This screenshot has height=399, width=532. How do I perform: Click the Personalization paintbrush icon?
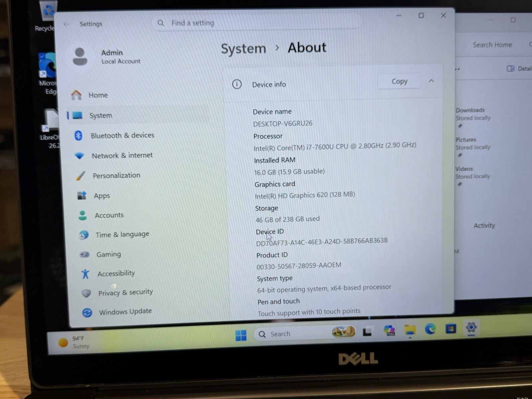pyautogui.click(x=80, y=176)
